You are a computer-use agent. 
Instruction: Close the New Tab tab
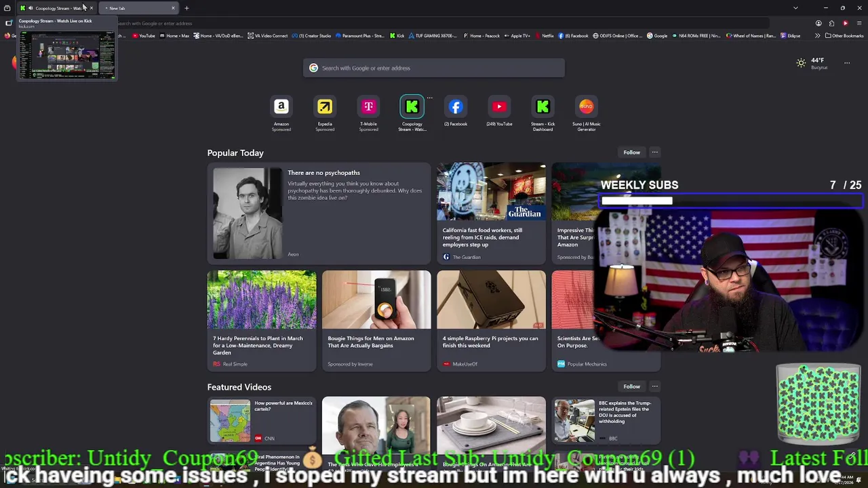[x=173, y=8]
